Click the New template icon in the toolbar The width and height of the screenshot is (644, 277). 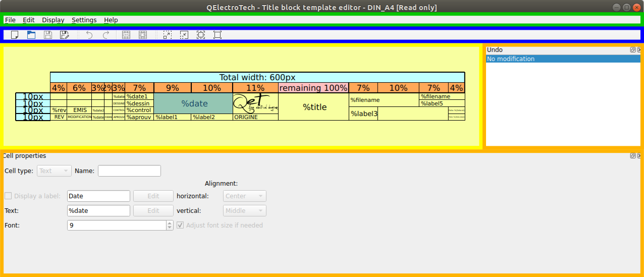pos(15,35)
